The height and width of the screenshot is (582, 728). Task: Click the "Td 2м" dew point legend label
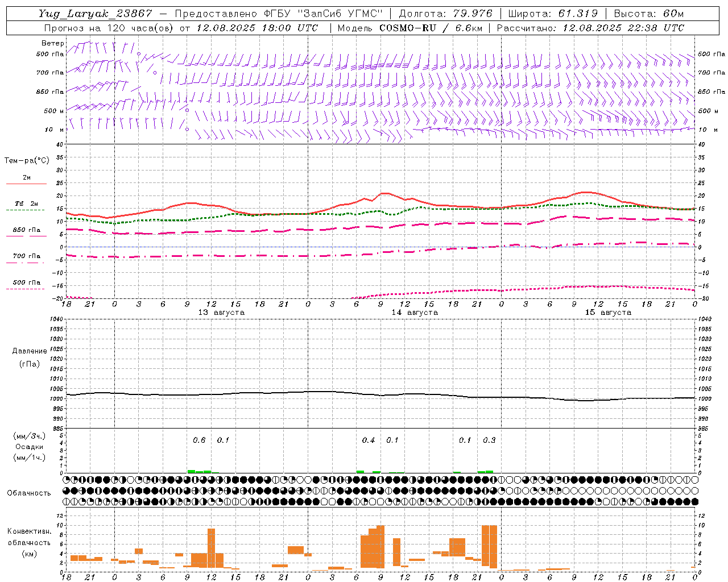27,203
